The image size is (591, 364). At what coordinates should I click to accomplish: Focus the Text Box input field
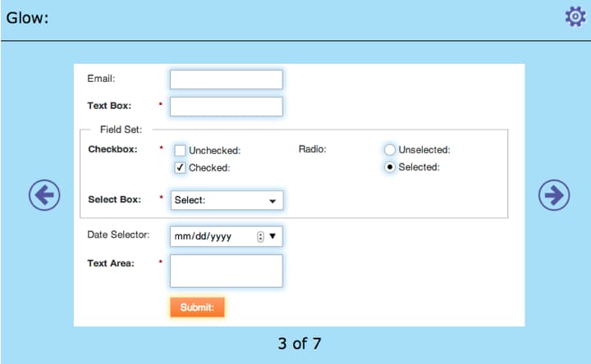227,107
